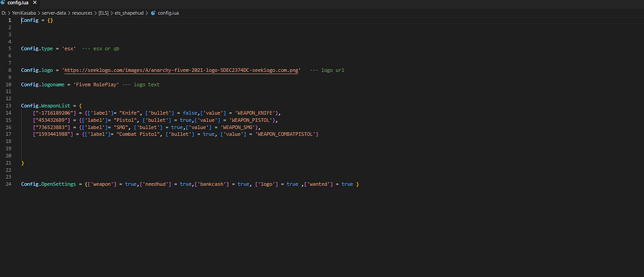
Task: Click line number 24 in gutter
Action: click(9, 184)
